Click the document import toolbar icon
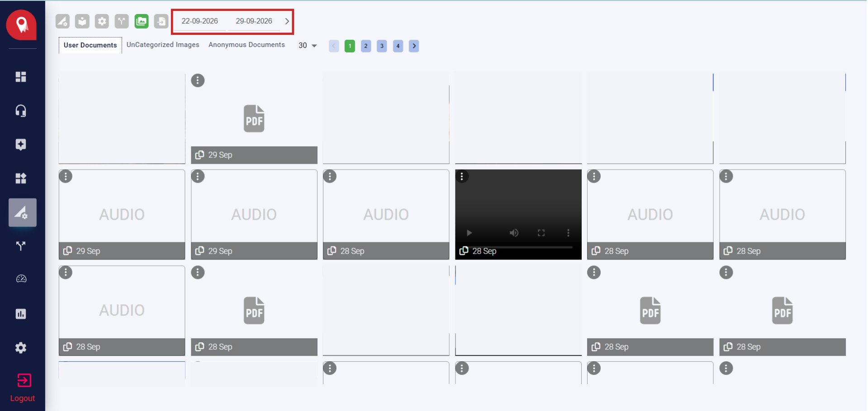Screen dimensions: 868x411 161,21
